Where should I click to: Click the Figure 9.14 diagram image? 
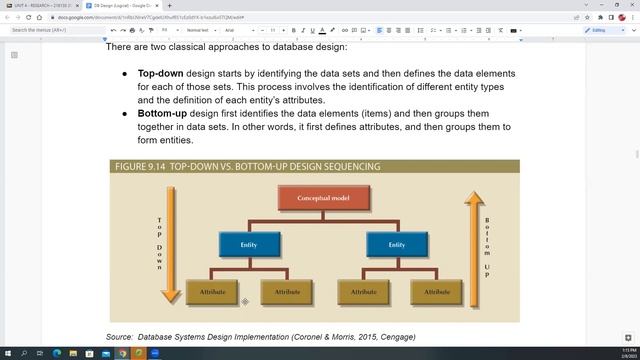tap(315, 241)
